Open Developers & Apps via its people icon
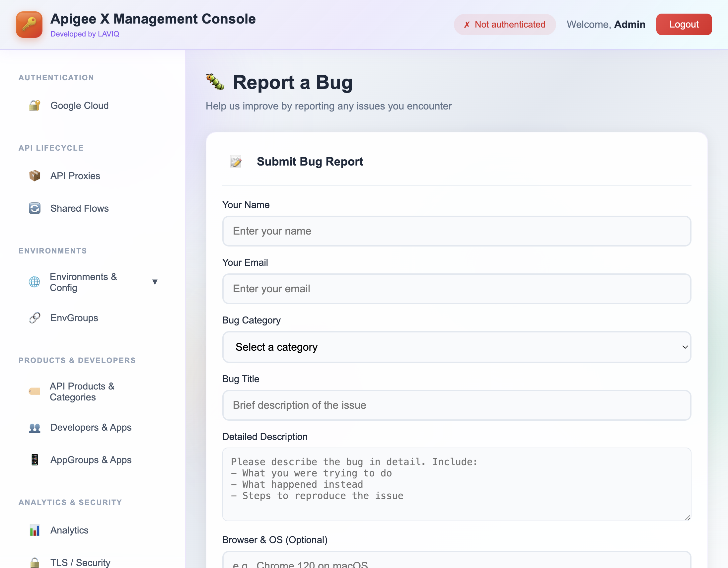Screen dimensions: 728x568 tap(34, 427)
